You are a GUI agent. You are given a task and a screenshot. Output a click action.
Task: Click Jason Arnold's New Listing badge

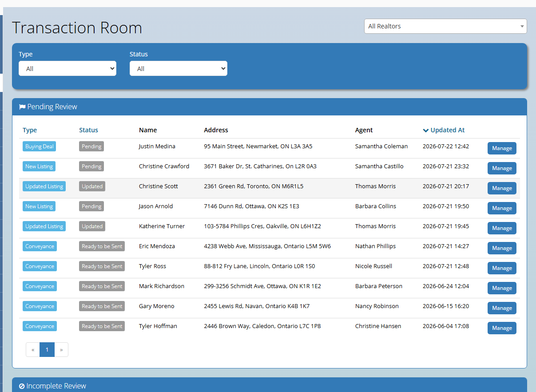(39, 206)
